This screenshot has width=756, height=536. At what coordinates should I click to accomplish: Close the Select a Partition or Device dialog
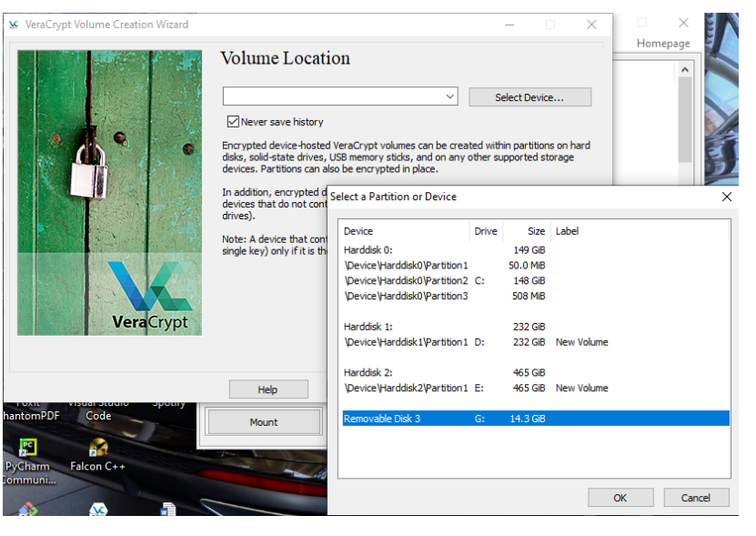coord(726,197)
